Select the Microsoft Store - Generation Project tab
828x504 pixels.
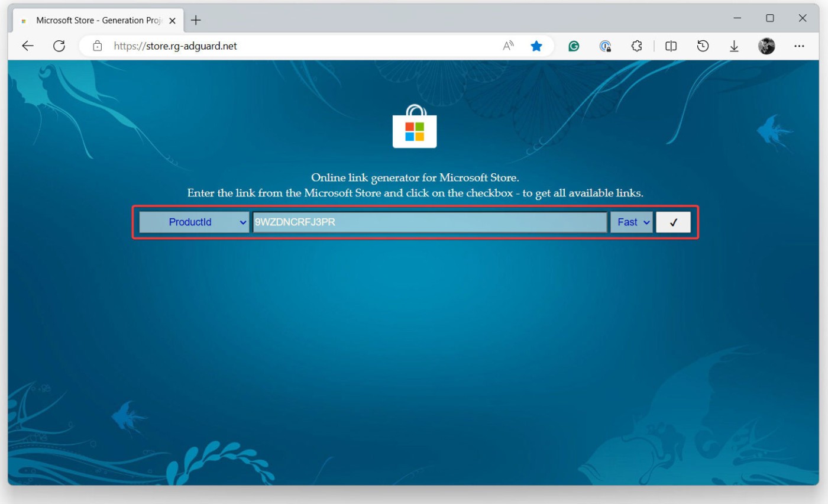pyautogui.click(x=95, y=20)
